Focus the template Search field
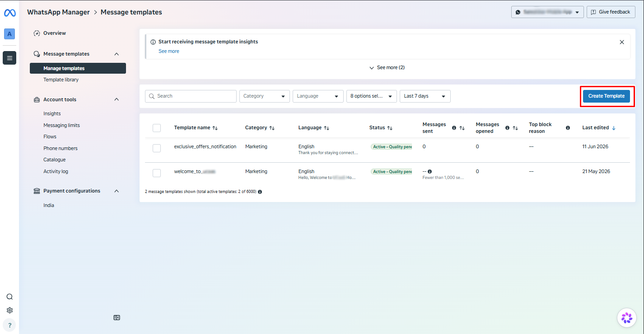This screenshot has width=644, height=334. click(191, 96)
